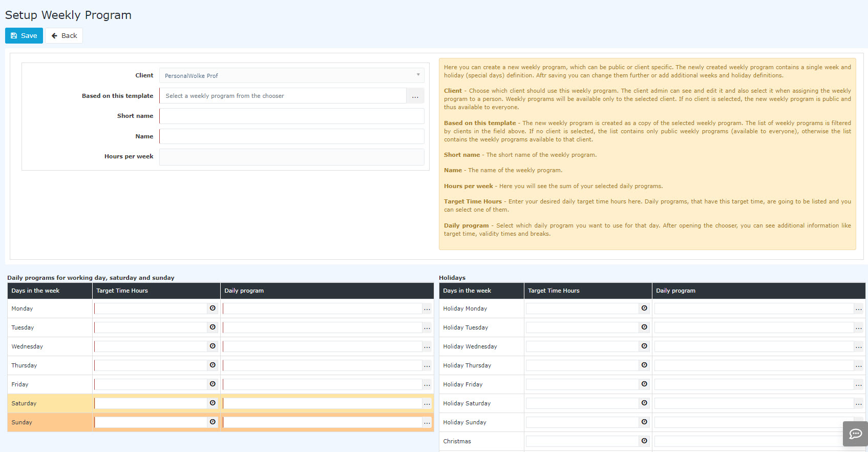Expand the Client dropdown
Image resolution: width=868 pixels, height=452 pixels.
click(292, 75)
